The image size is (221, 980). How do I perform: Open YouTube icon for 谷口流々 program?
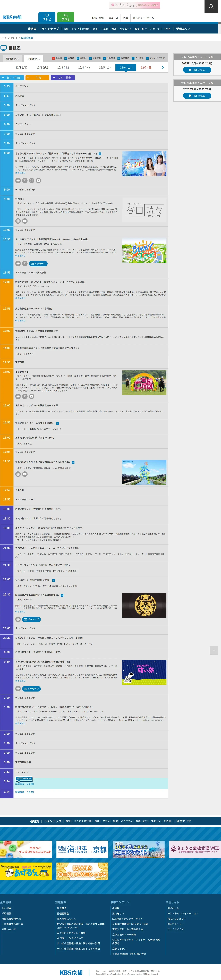coord(25,221)
